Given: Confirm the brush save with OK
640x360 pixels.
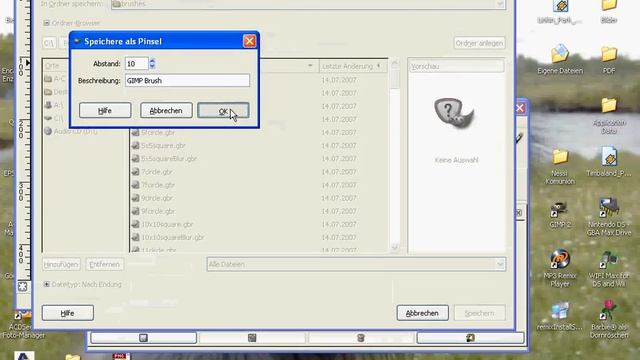Looking at the screenshot, I should pyautogui.click(x=223, y=111).
